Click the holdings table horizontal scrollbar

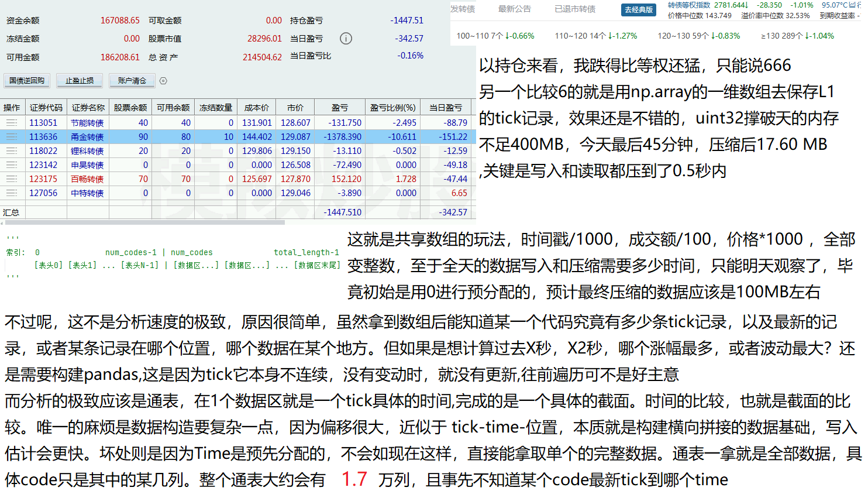145,222
